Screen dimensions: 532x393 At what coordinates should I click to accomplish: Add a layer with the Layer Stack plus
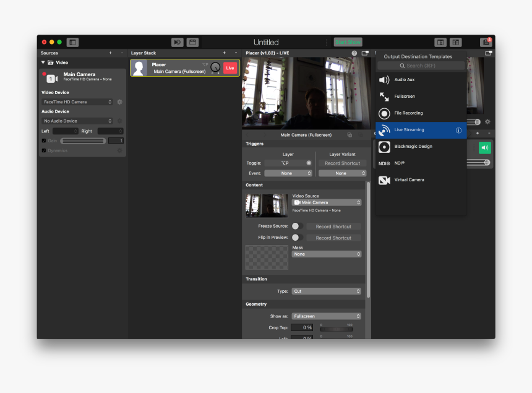coord(225,53)
